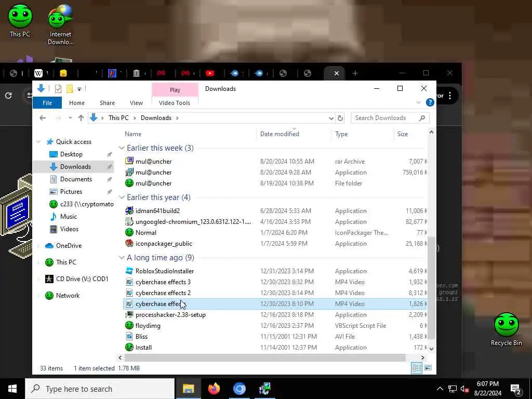Switch to the Home ribbon tab
The height and width of the screenshot is (399, 532).
(77, 103)
